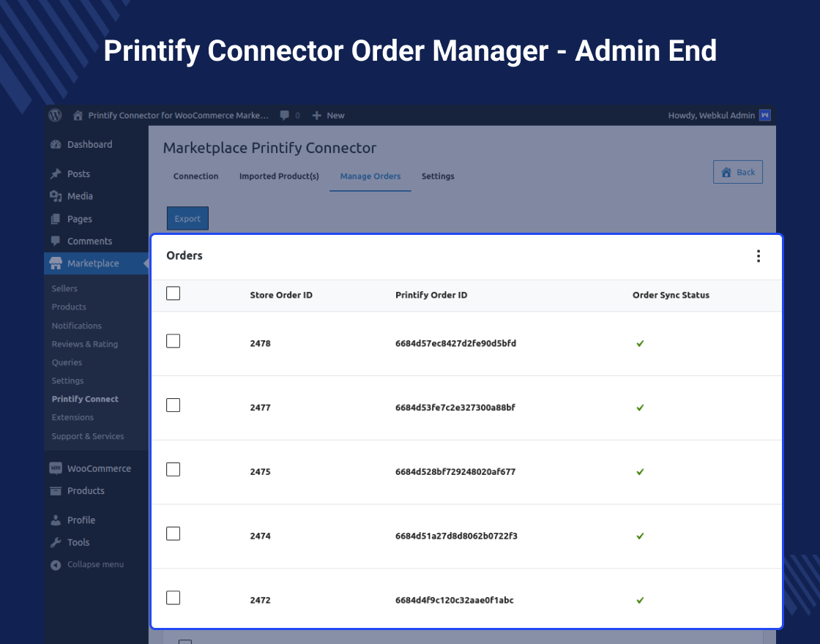820x644 pixels.
Task: Click the Order Sync Status column header
Action: point(671,295)
